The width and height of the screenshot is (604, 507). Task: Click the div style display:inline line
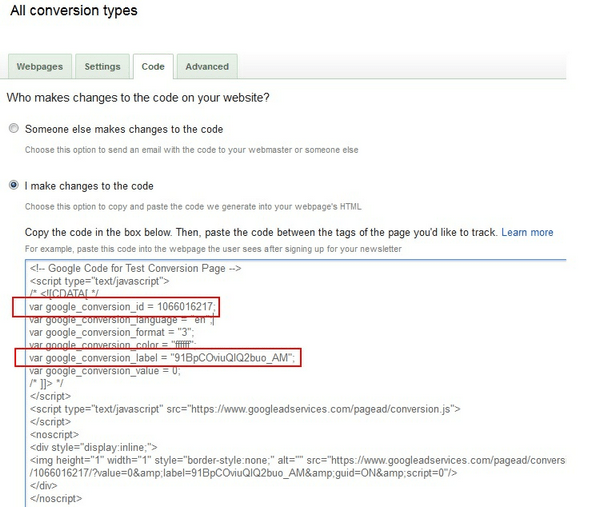pyautogui.click(x=94, y=447)
